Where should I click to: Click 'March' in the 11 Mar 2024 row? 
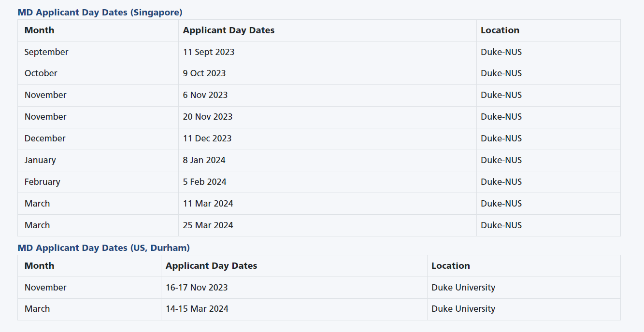point(37,204)
